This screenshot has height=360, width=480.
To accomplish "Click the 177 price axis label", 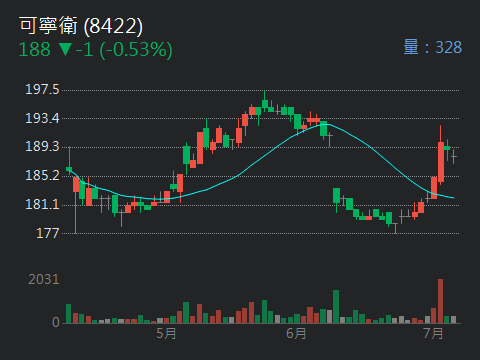I will 48,233.
